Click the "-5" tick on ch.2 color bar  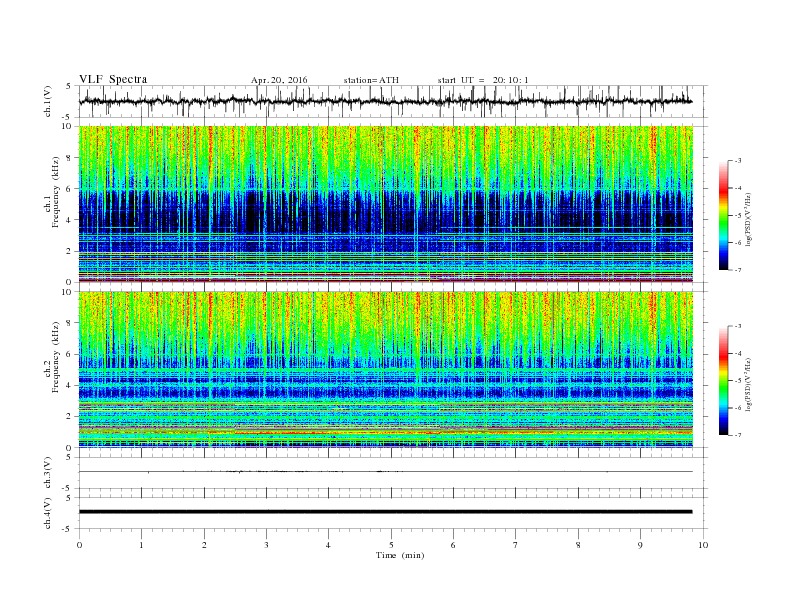(x=737, y=381)
